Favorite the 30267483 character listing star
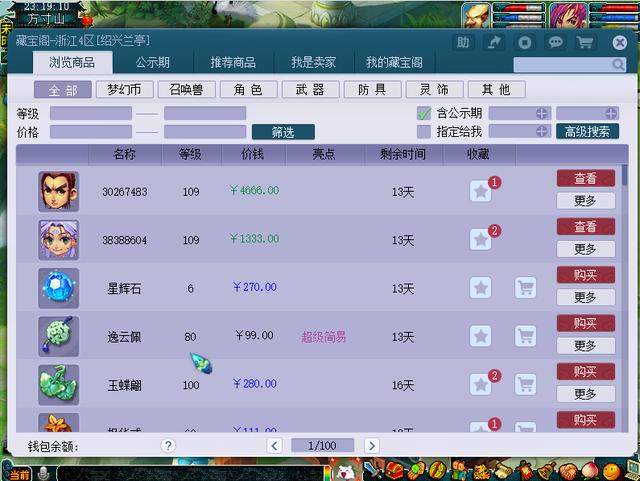 480,191
